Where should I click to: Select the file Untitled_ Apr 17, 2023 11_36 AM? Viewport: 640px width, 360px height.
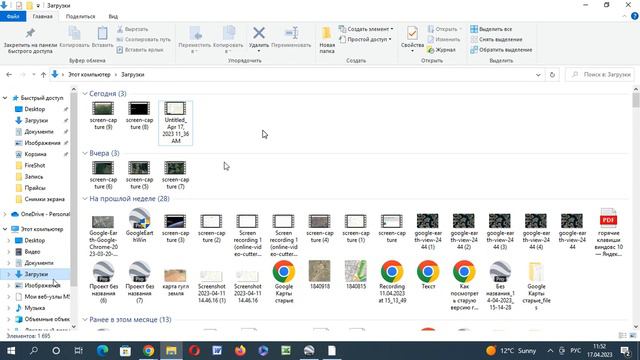[x=176, y=123]
